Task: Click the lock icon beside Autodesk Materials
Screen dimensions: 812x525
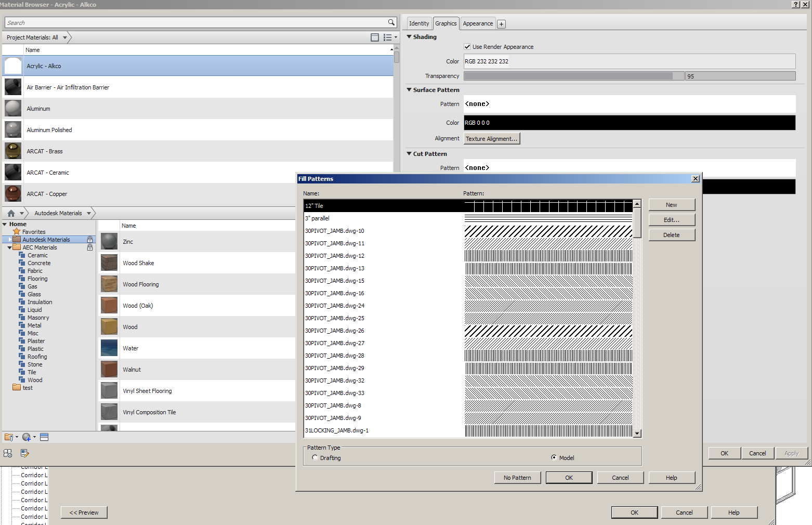Action: 90,240
